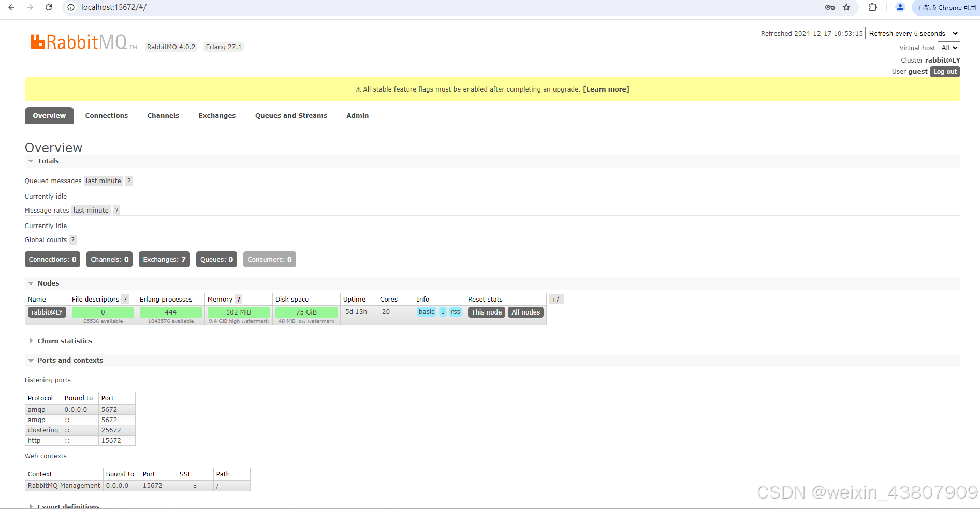This screenshot has width=980, height=509.
Task: Go back with the browser back arrow
Action: point(11,7)
